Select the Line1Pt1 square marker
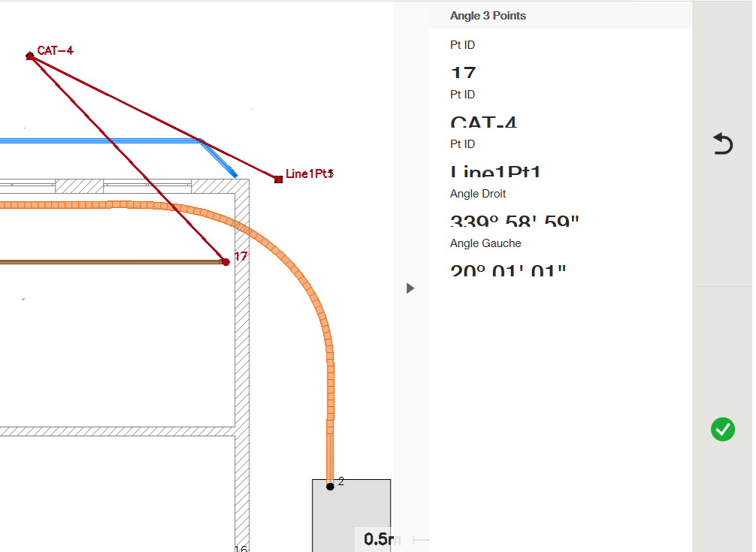This screenshot has width=756, height=552. [278, 178]
